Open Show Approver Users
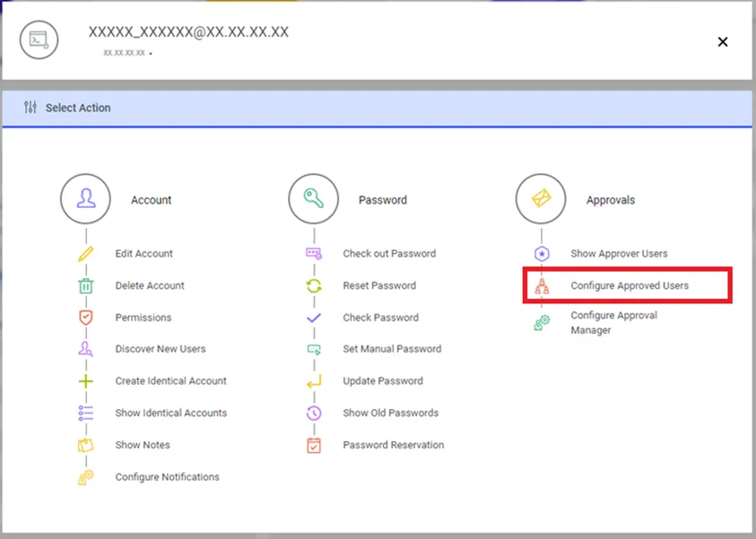This screenshot has width=756, height=539. (x=619, y=254)
